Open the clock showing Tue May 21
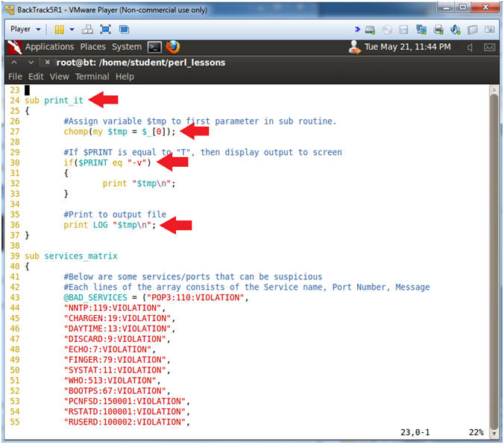The width and height of the screenshot is (504, 444). click(407, 47)
